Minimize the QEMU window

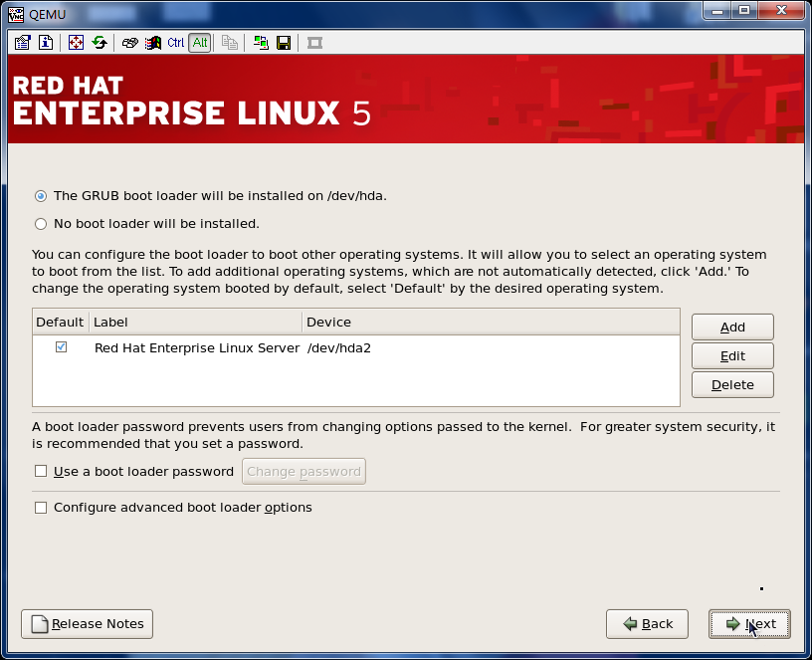tap(717, 10)
